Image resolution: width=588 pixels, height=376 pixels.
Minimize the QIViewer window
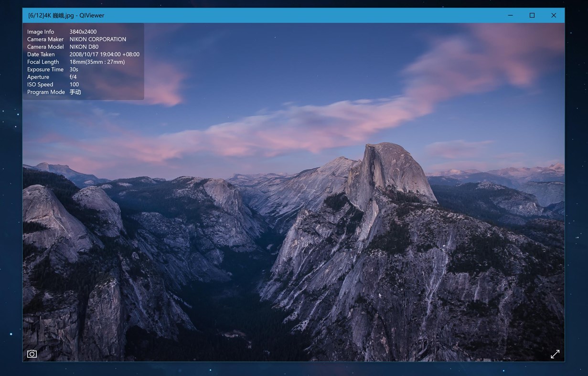(x=510, y=15)
